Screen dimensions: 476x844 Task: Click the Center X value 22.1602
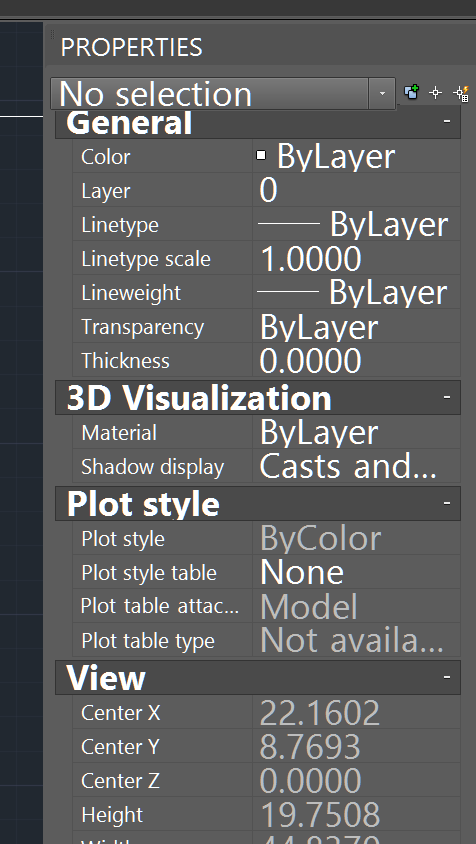[x=356, y=713]
